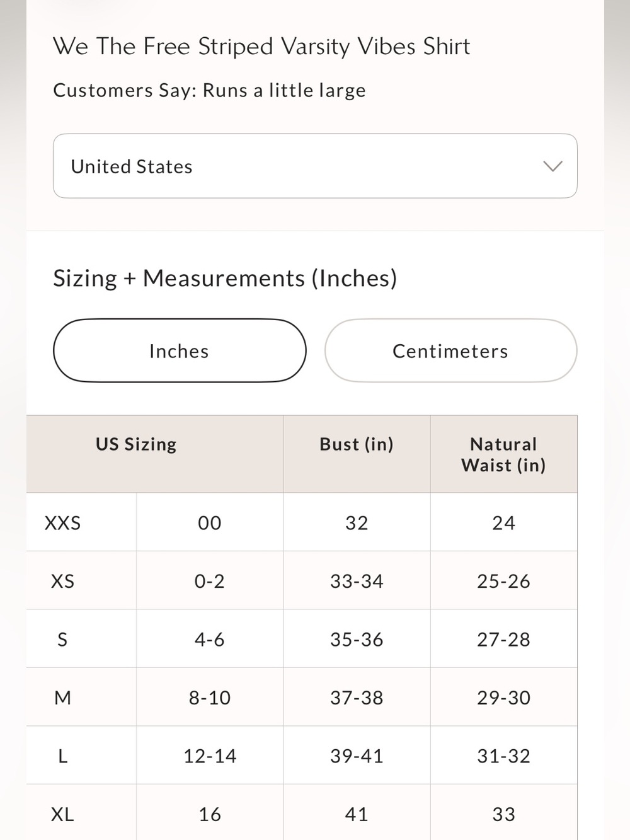The image size is (630, 840).
Task: Click the 39-41 bust measurement cell
Action: click(x=357, y=756)
